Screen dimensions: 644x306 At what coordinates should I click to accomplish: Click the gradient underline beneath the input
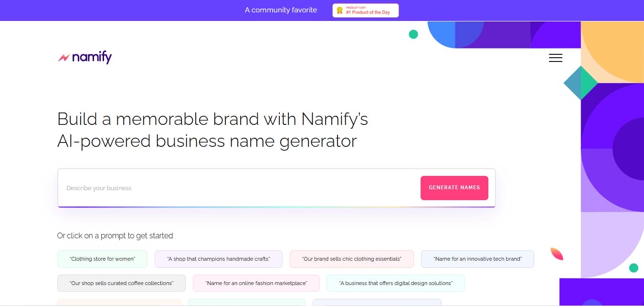pos(277,207)
